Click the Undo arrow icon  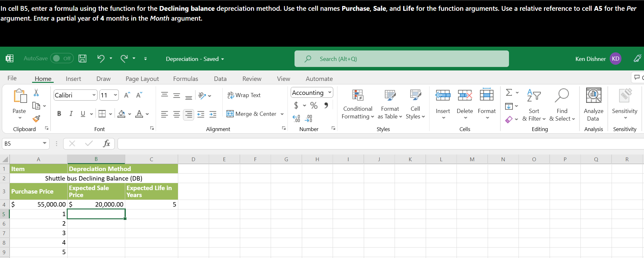(x=101, y=58)
